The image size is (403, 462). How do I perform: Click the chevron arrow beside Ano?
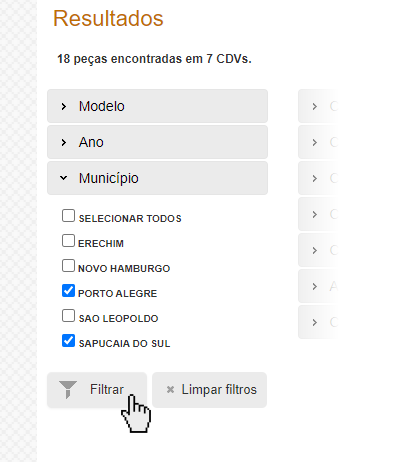[x=64, y=142]
